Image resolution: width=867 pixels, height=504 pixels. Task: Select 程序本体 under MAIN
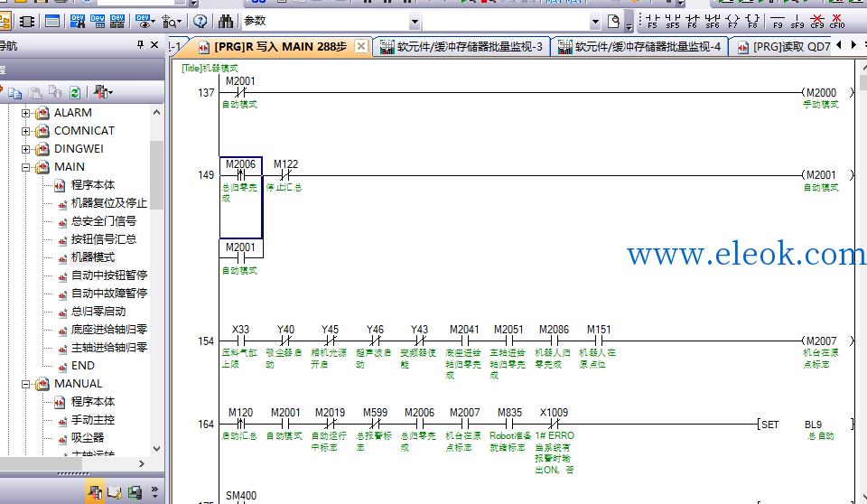click(92, 185)
